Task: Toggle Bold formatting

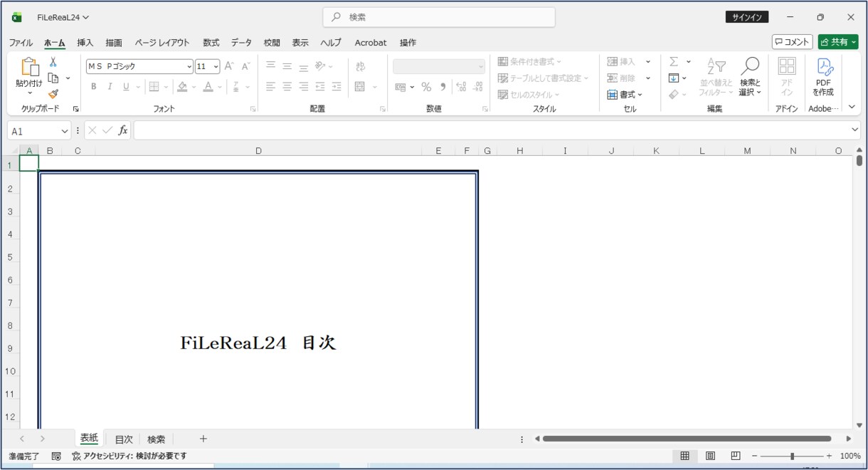Action: (x=93, y=87)
